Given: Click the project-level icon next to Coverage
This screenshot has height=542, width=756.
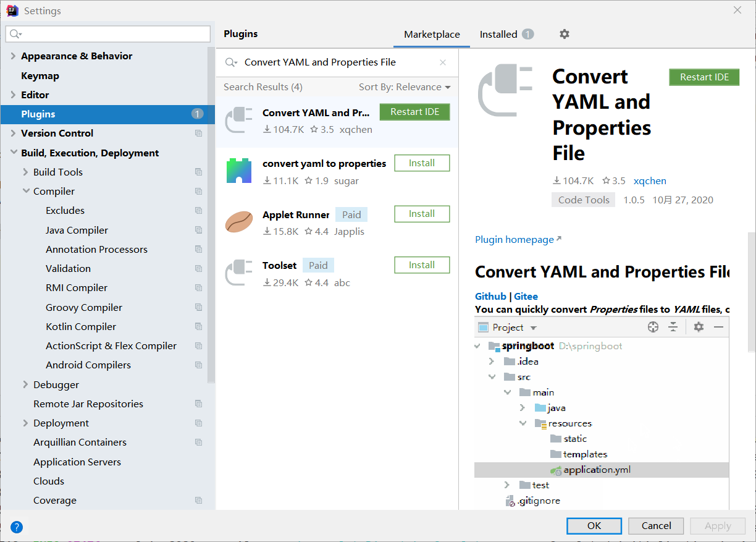Looking at the screenshot, I should pyautogui.click(x=198, y=500).
